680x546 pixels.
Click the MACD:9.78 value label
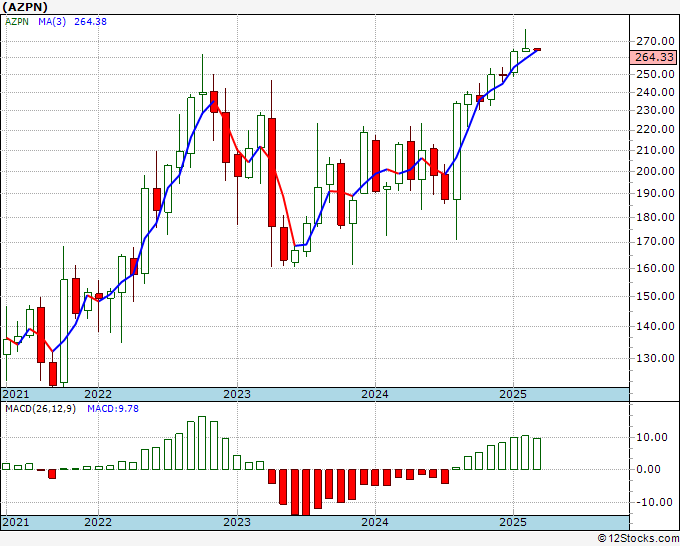pyautogui.click(x=113, y=409)
